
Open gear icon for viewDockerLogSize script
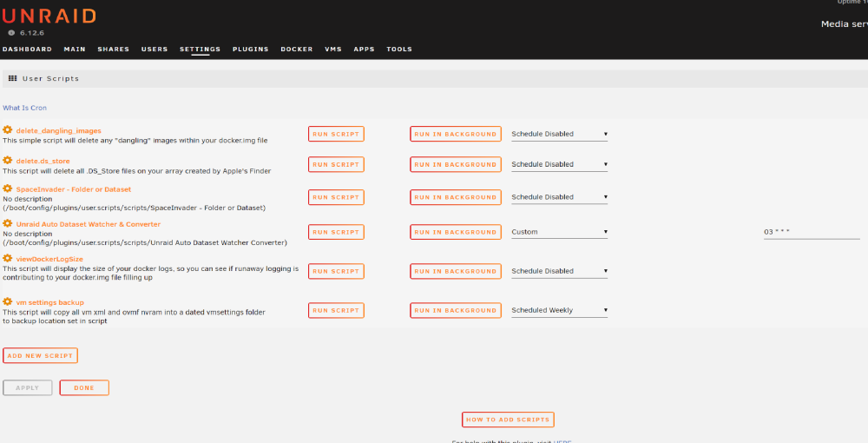[7, 259]
